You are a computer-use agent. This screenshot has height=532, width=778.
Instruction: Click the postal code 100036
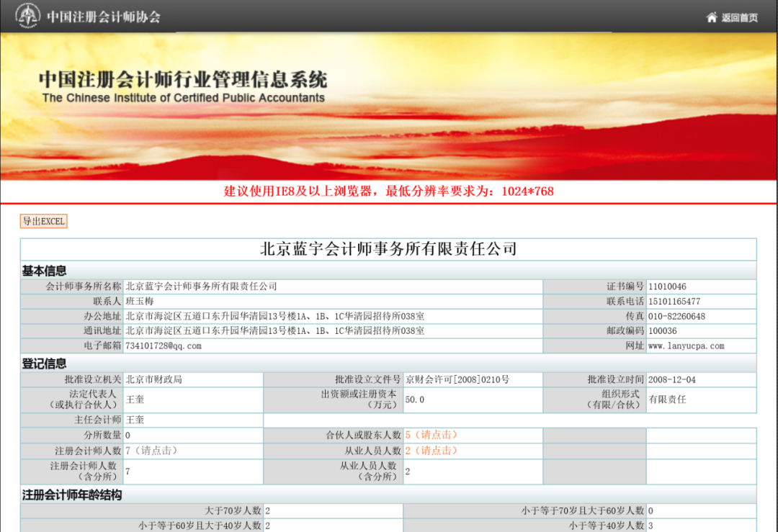(x=663, y=330)
